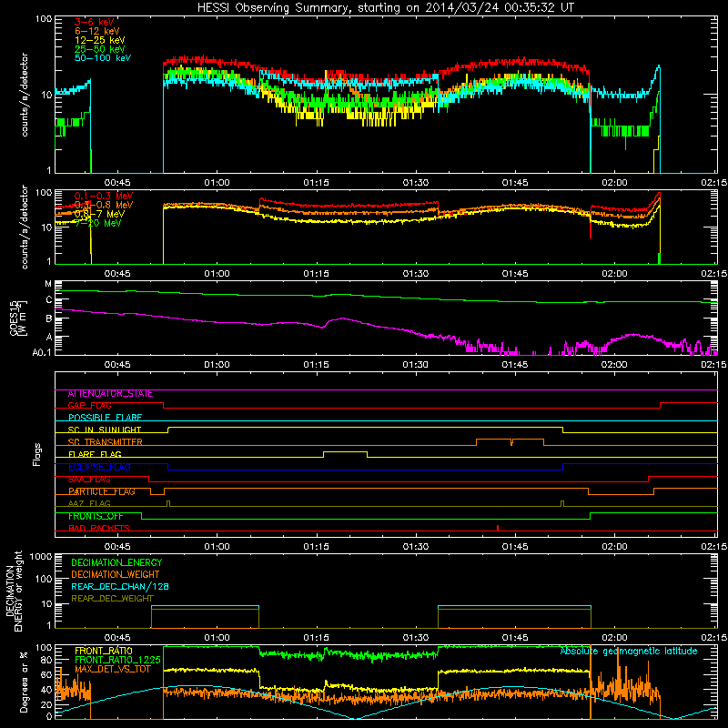Image resolution: width=728 pixels, height=728 pixels.
Task: Click the vertical Flags axis title
Action: coord(37,454)
